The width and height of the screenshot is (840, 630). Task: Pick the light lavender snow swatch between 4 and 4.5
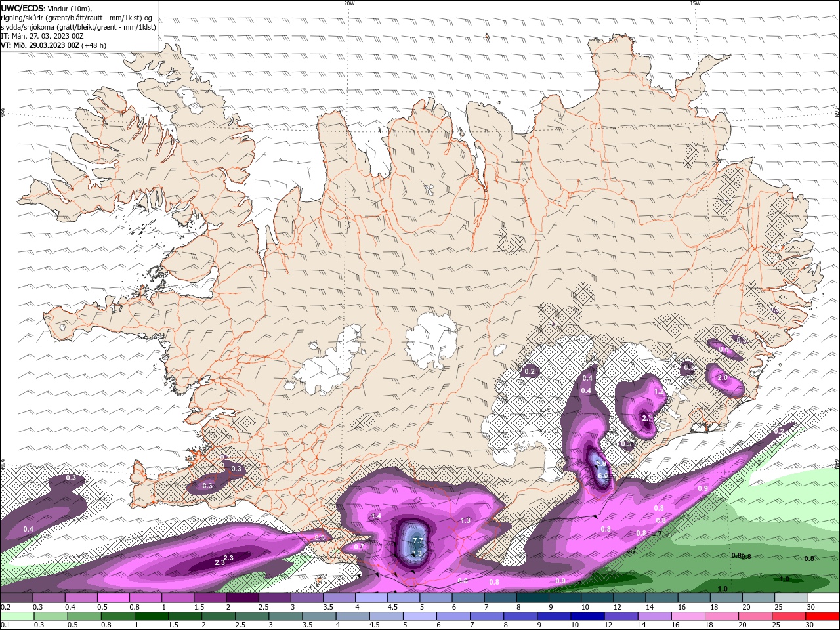coord(371,598)
